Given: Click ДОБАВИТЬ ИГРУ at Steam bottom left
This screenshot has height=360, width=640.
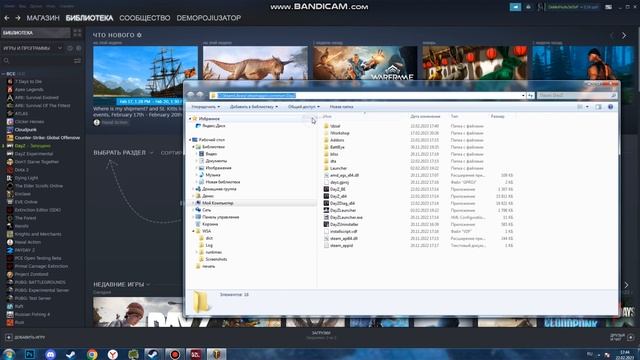Looking at the screenshot, I should (25, 338).
